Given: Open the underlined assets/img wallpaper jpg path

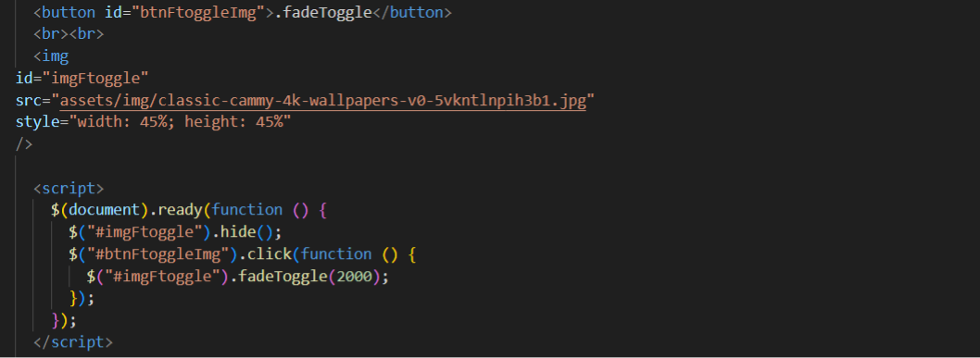Looking at the screenshot, I should click(322, 101).
